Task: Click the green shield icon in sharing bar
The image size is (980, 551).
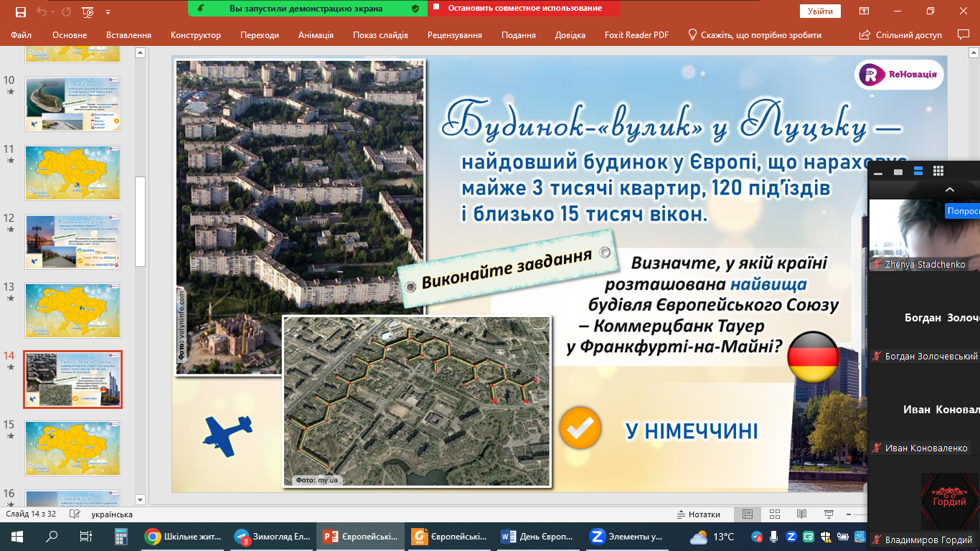Action: pos(415,9)
